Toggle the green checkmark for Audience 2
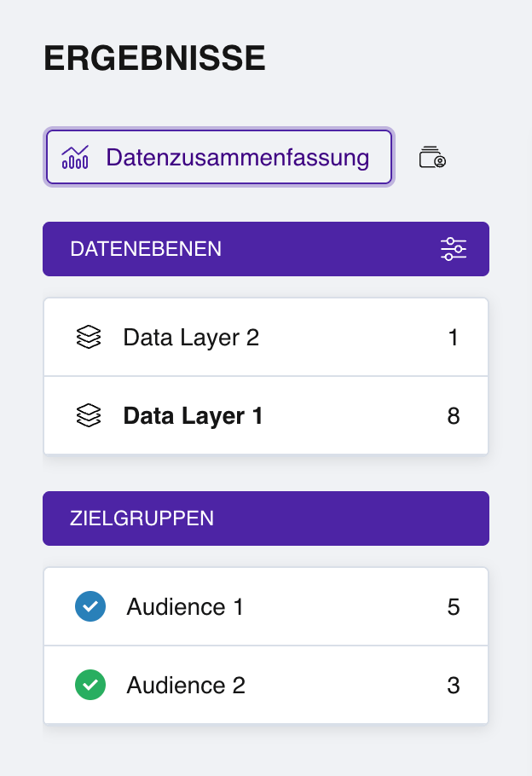The image size is (532, 776). tap(90, 685)
